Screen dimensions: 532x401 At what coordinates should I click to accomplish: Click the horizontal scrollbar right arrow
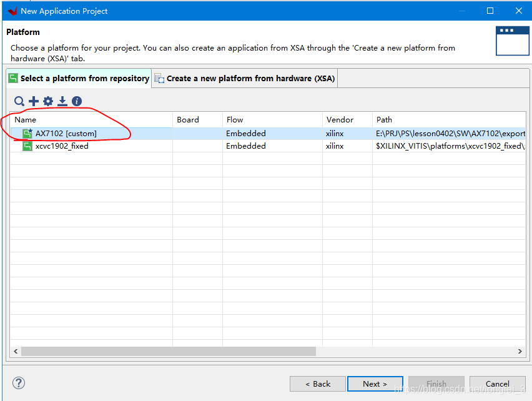[x=520, y=352]
